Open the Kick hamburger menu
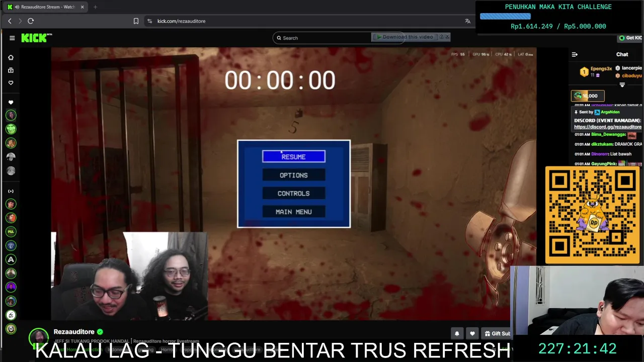This screenshot has width=644, height=362. point(12,38)
